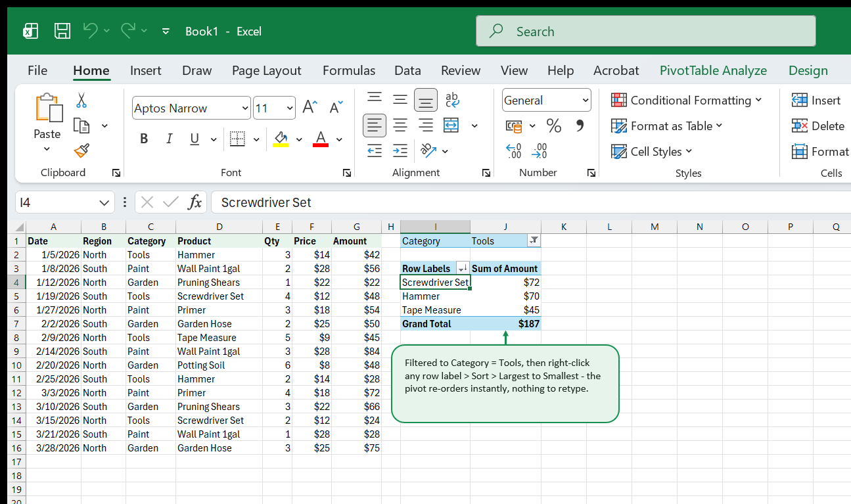This screenshot has height=504, width=851.
Task: Switch to the Data tab
Action: (x=407, y=70)
